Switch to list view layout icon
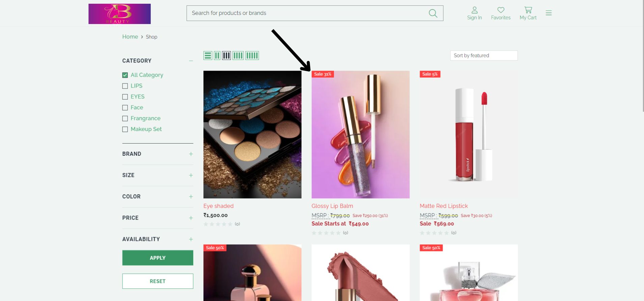Viewport: 644px width, 301px height. point(208,55)
